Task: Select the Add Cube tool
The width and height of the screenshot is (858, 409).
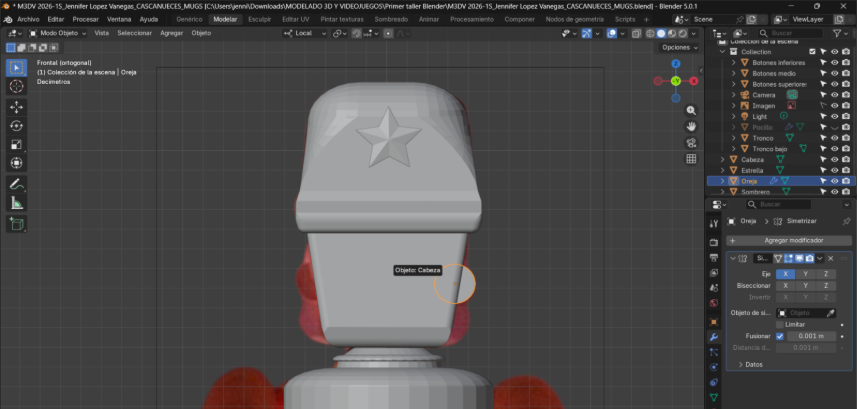Action: tap(17, 224)
